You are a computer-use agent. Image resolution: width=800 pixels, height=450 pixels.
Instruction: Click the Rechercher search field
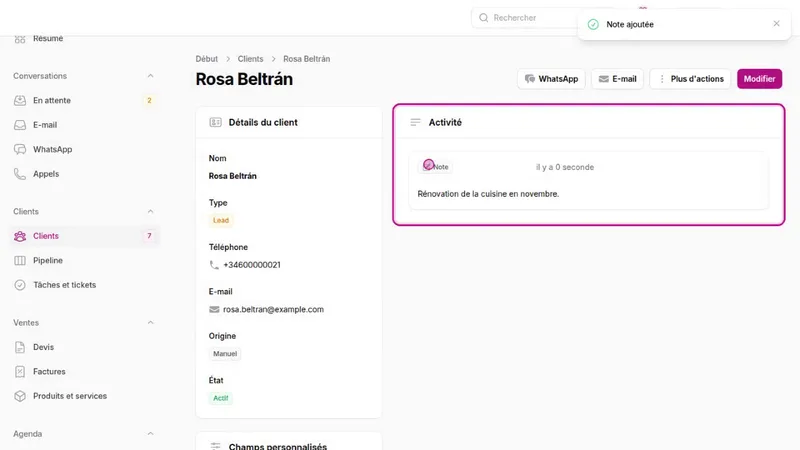[526, 18]
